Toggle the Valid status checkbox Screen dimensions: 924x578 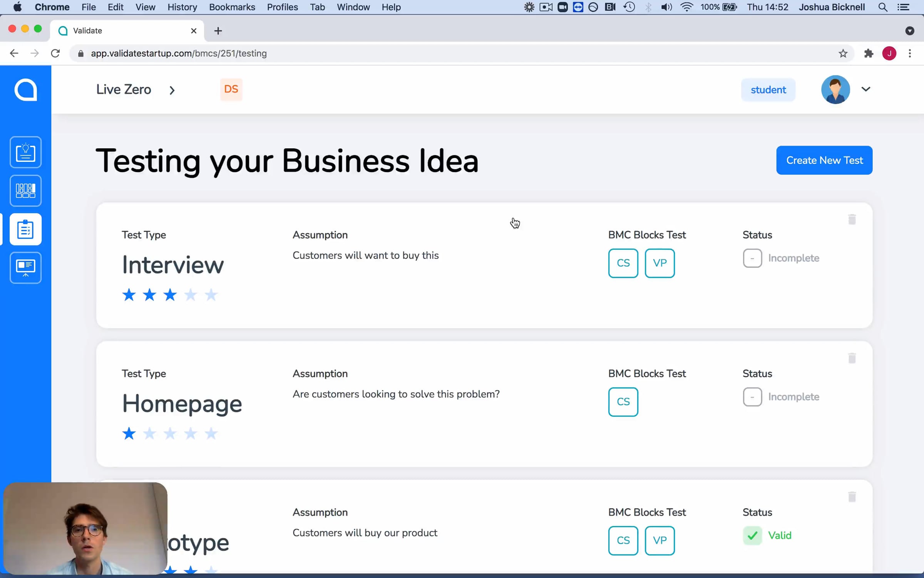tap(752, 536)
